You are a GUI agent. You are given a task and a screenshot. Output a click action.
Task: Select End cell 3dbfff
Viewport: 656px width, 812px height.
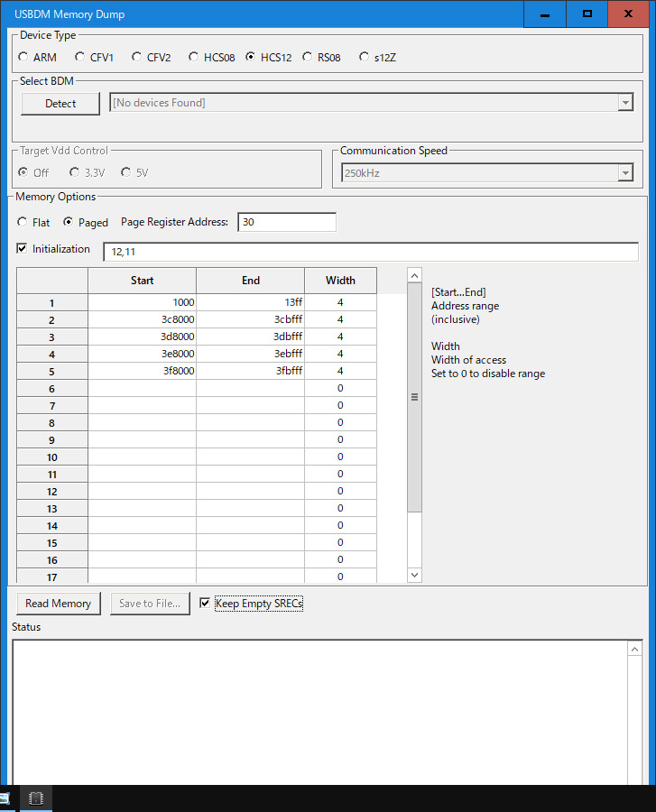click(251, 337)
